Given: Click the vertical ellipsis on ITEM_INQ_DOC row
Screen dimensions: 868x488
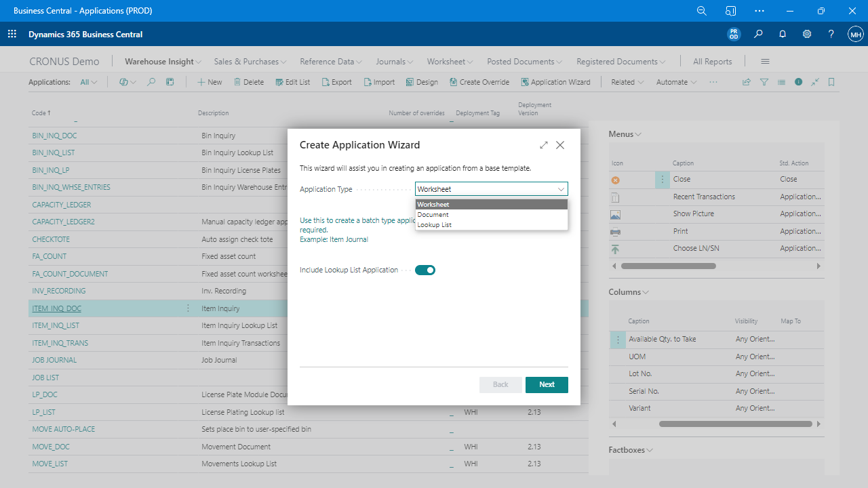Looking at the screenshot, I should pos(188,308).
